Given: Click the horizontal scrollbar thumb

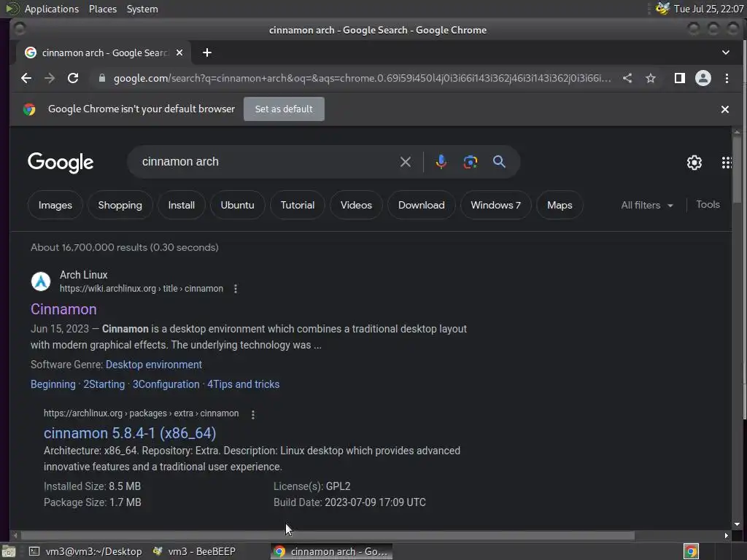Looking at the screenshot, I should point(328,535).
